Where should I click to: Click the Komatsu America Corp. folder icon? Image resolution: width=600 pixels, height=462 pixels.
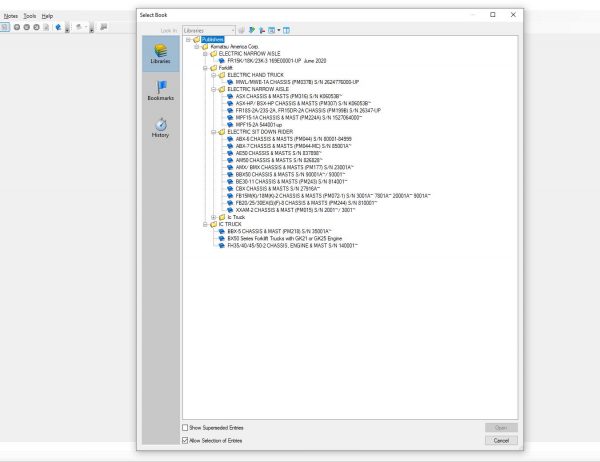(205, 47)
